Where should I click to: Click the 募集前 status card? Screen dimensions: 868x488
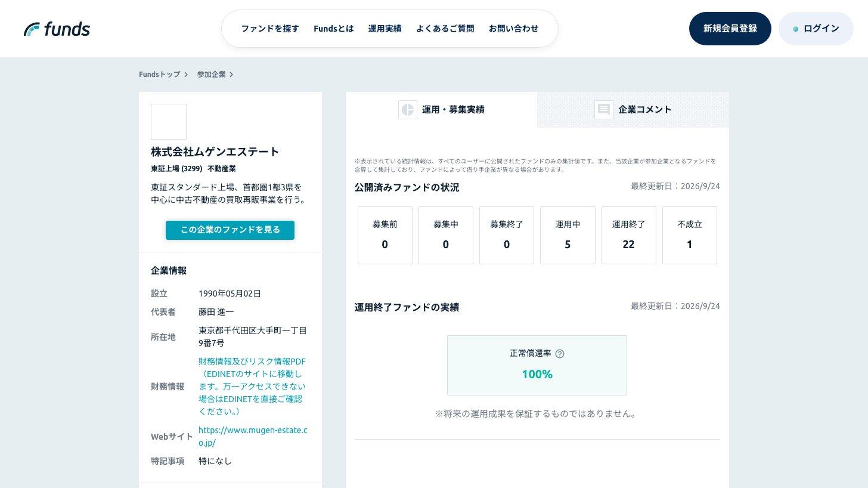coord(385,235)
